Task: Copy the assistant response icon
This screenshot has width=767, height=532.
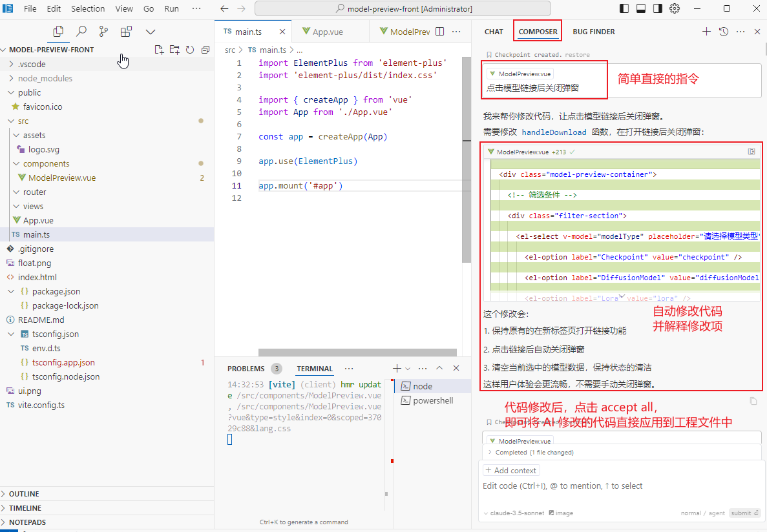Action: pyautogui.click(x=753, y=401)
